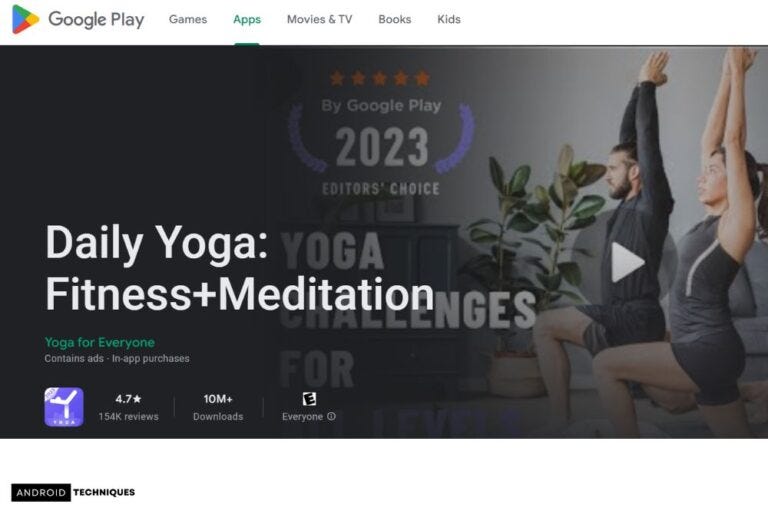
Task: Open the Kids tab
Action: coord(449,20)
